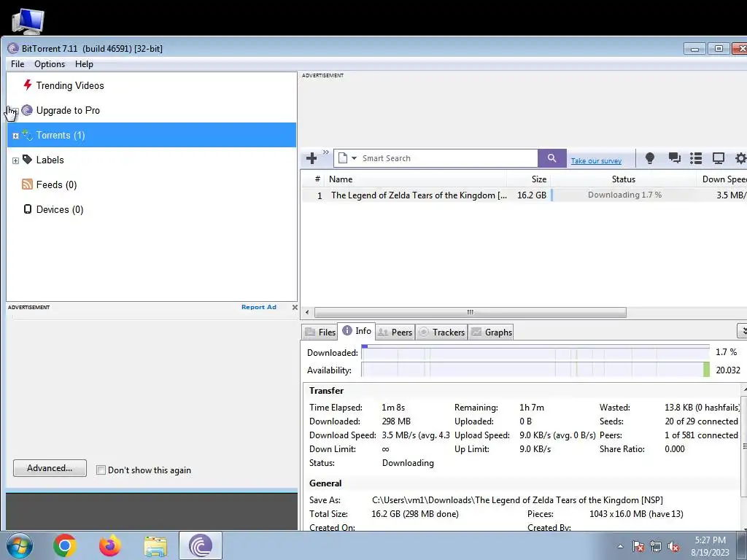
Task: Click the Downloading 1.7 % progress bar
Action: point(623,195)
